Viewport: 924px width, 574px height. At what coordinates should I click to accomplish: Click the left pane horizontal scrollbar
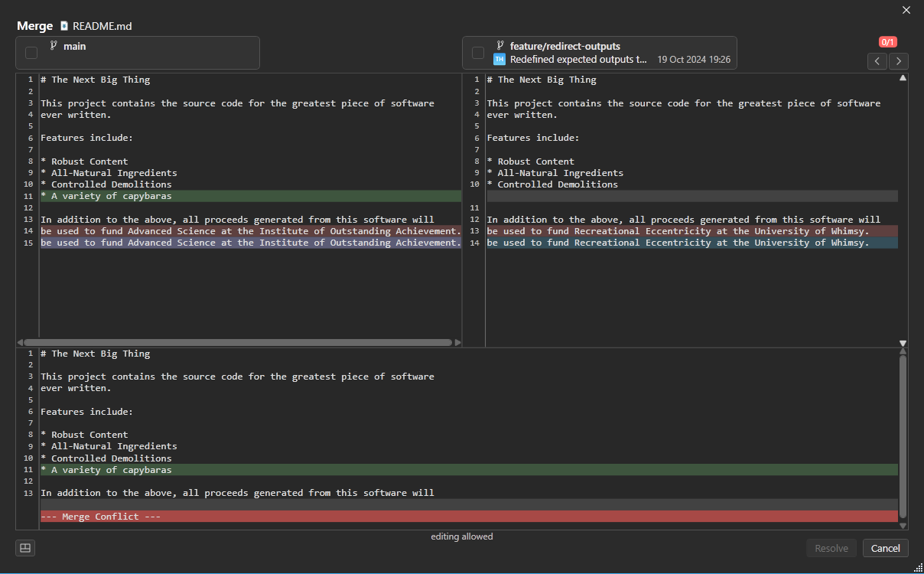pyautogui.click(x=239, y=343)
